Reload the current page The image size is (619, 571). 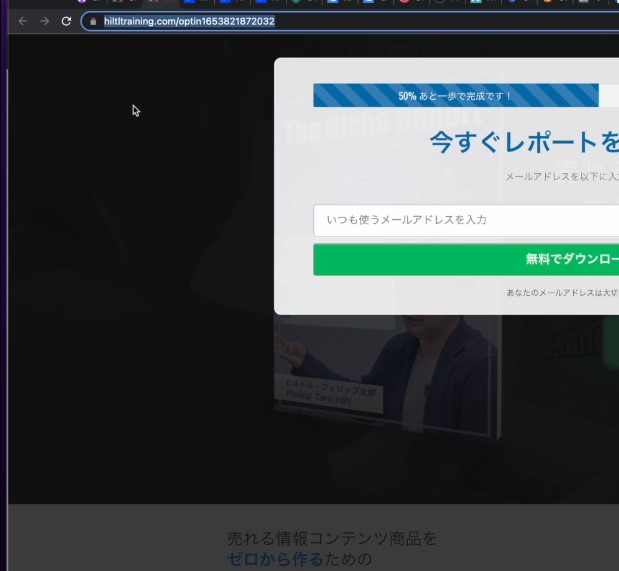pyautogui.click(x=66, y=21)
